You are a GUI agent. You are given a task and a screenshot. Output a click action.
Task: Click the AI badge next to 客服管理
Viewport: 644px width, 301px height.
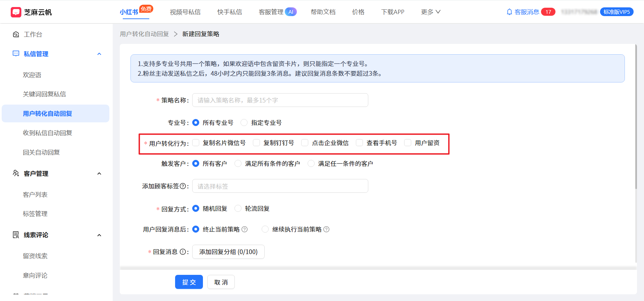click(x=291, y=12)
